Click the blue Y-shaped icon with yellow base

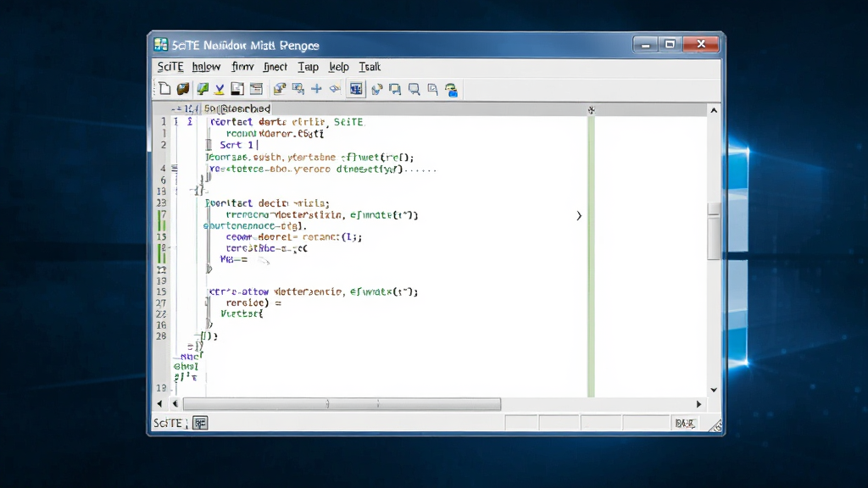220,89
